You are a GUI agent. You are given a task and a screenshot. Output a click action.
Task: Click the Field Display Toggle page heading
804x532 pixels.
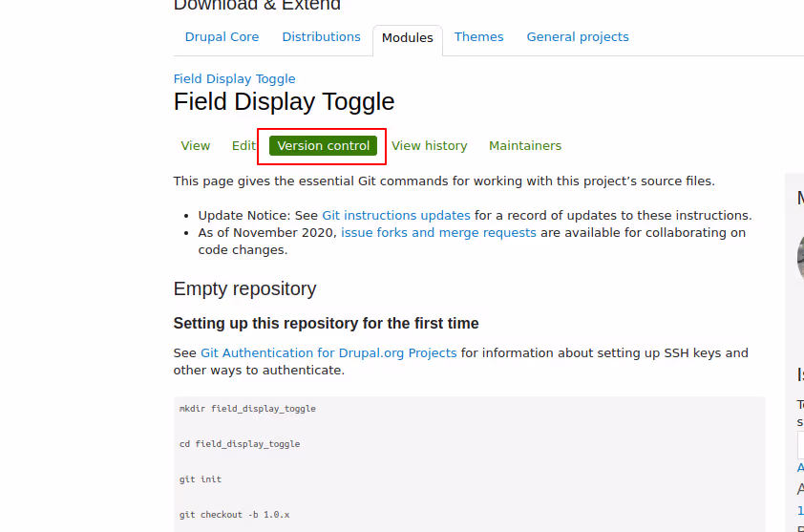(284, 101)
